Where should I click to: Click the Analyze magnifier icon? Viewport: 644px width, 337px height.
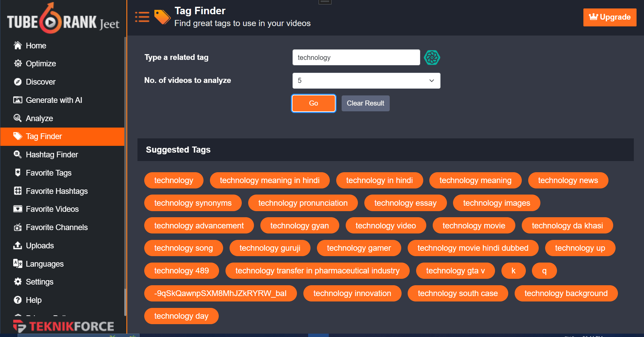click(x=18, y=118)
